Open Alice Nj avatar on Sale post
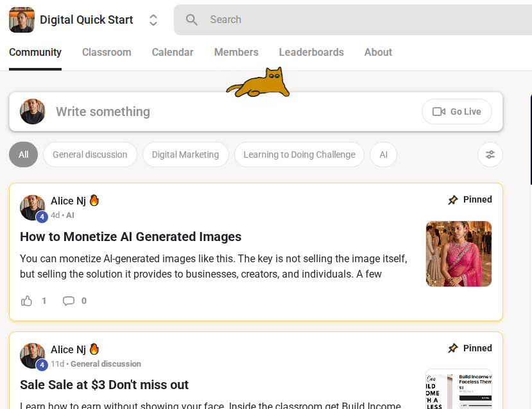Image resolution: width=532 pixels, height=409 pixels. [x=33, y=356]
